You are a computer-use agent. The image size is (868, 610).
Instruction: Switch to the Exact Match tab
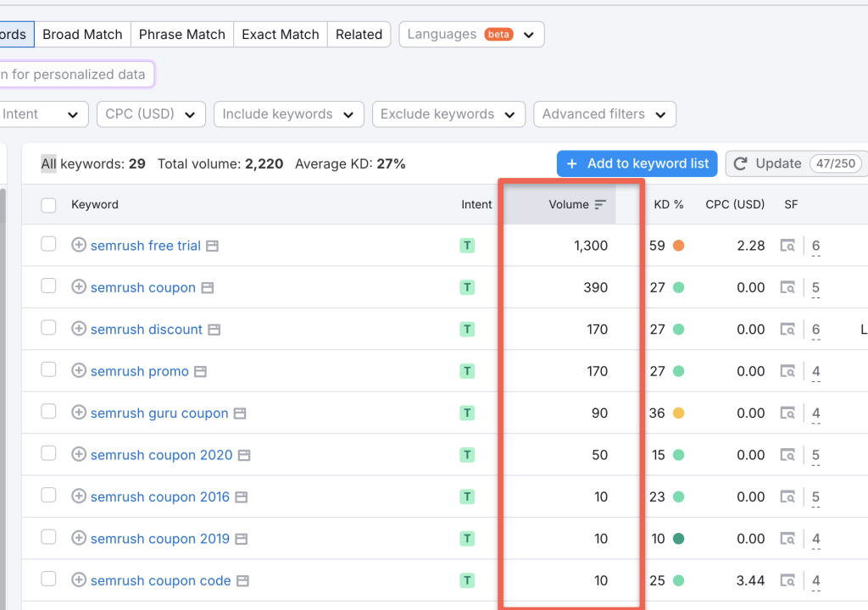(x=280, y=34)
